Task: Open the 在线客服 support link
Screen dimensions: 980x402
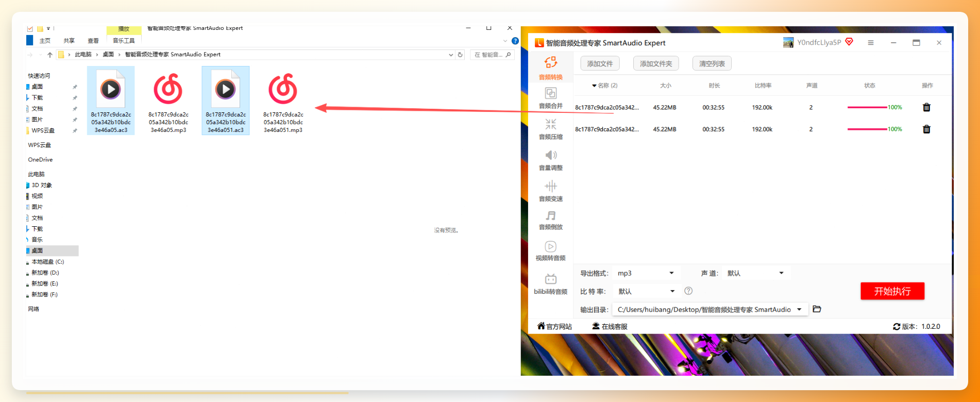Action: tap(610, 326)
